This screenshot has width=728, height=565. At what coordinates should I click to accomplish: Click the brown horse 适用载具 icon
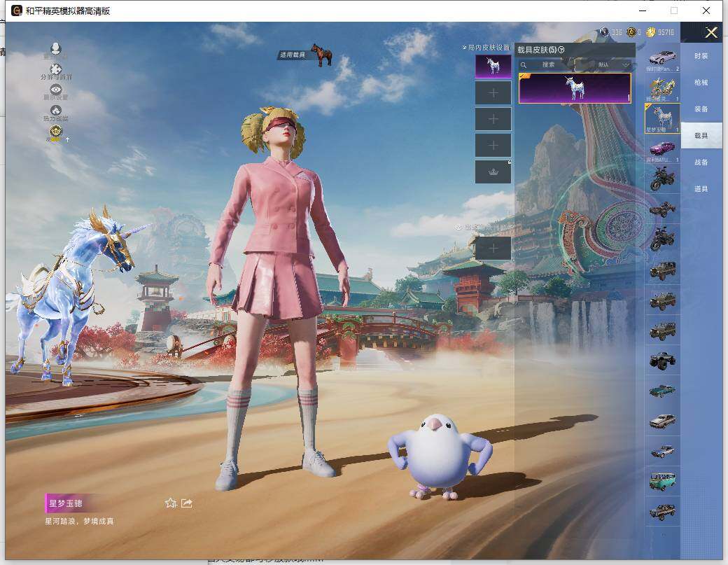tap(322, 55)
